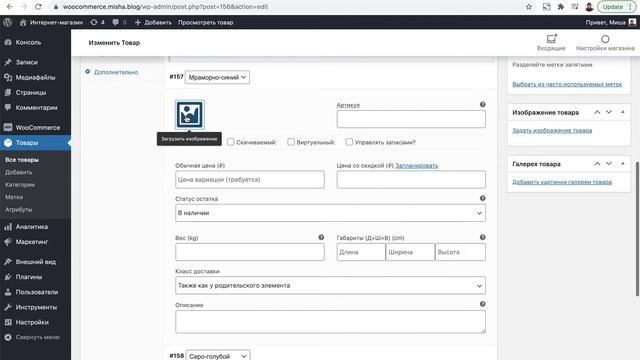The height and width of the screenshot is (360, 640).
Task: Click the Ширина dimension field
Action: [410, 252]
